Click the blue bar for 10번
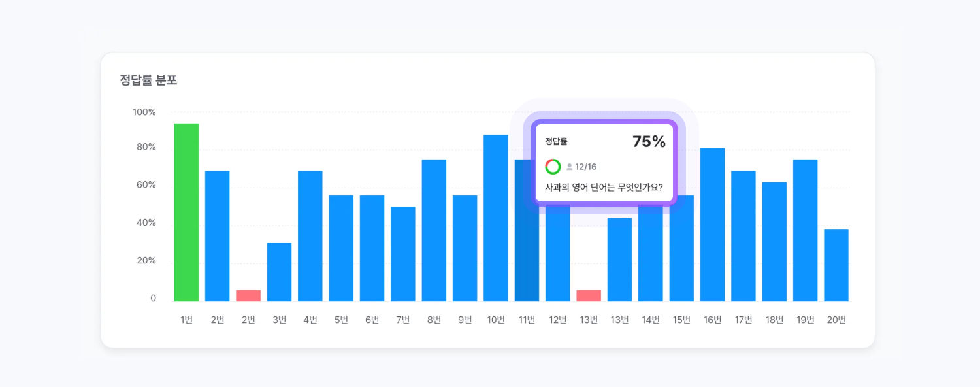The image size is (980, 387). pyautogui.click(x=496, y=218)
